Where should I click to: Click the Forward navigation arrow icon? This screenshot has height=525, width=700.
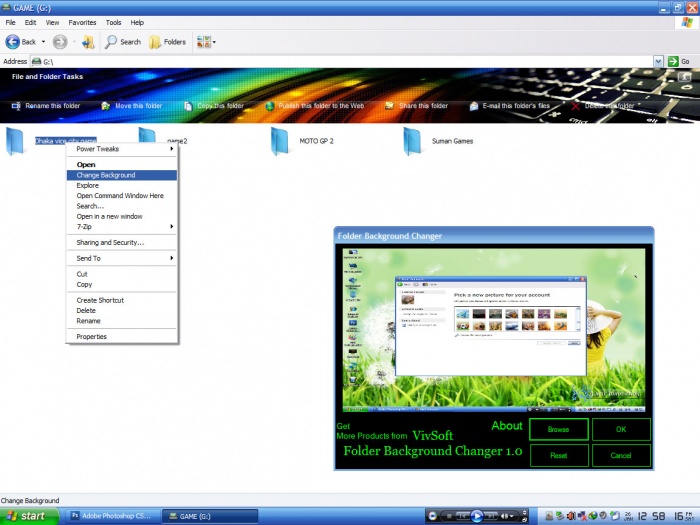[60, 42]
